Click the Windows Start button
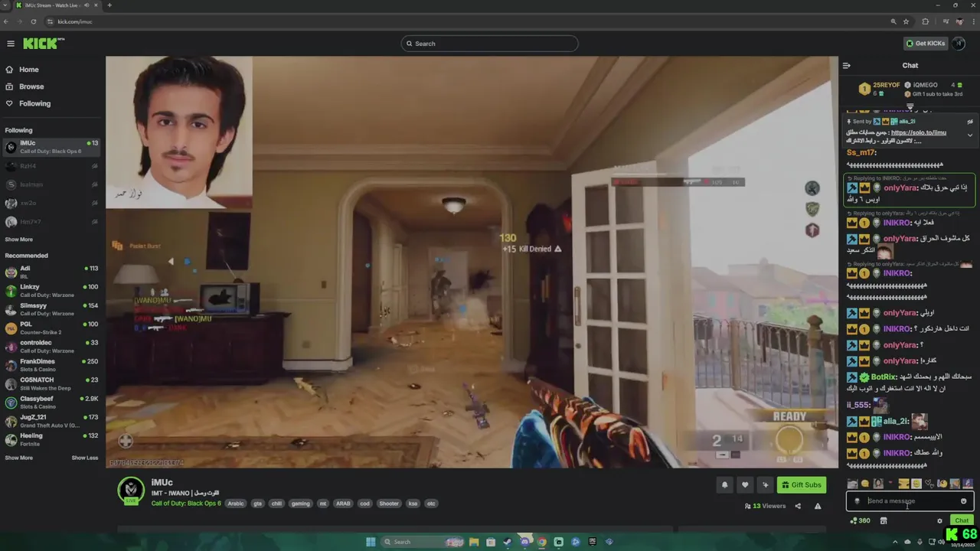Screen dimensions: 980x551 (371, 542)
